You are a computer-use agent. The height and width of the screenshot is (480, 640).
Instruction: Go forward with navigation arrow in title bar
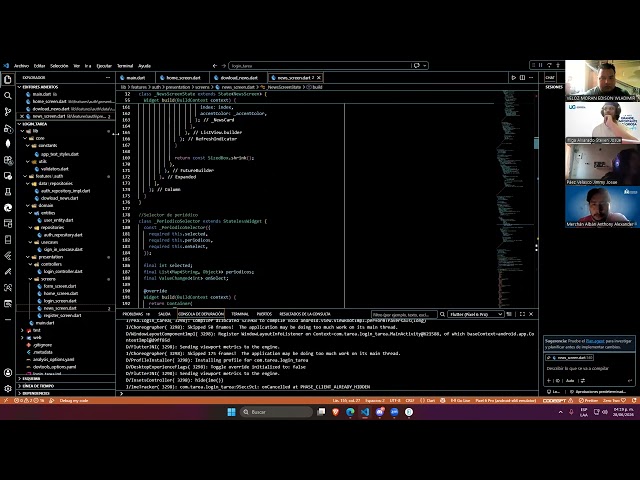coord(223,65)
